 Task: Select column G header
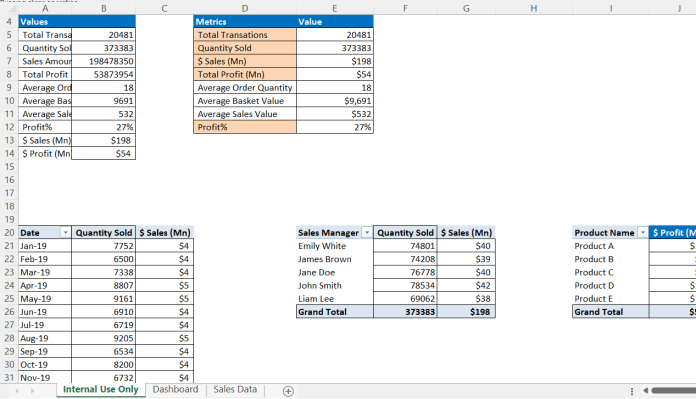(x=466, y=8)
